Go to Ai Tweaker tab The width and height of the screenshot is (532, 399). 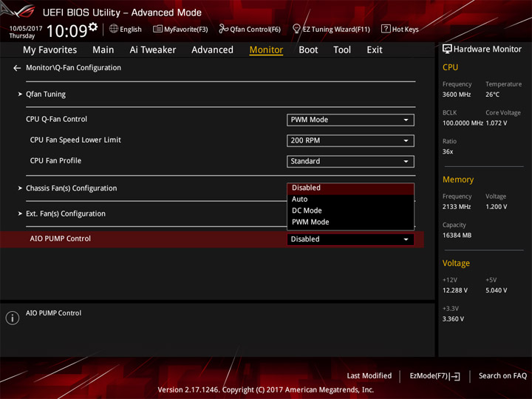pyautogui.click(x=153, y=50)
